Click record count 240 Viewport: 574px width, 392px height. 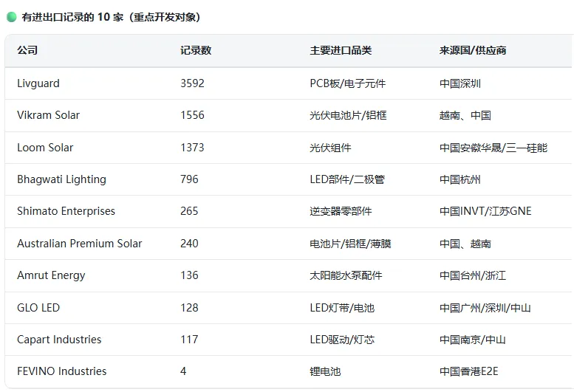[189, 243]
